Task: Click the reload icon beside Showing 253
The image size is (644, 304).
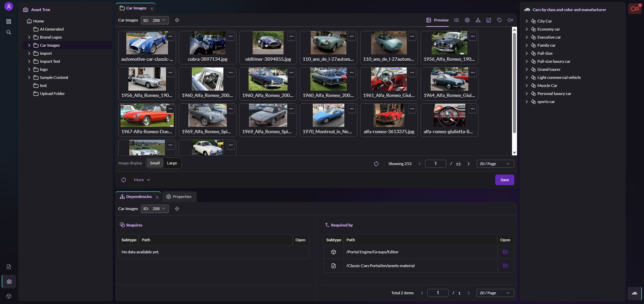Action: 376,164
